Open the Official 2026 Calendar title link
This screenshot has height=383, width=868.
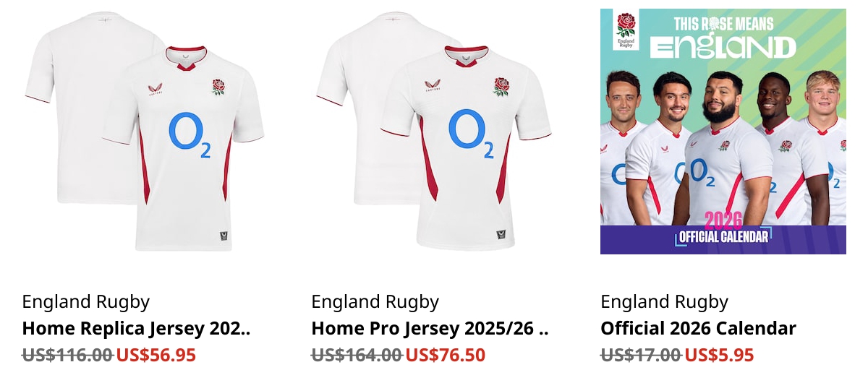click(698, 329)
